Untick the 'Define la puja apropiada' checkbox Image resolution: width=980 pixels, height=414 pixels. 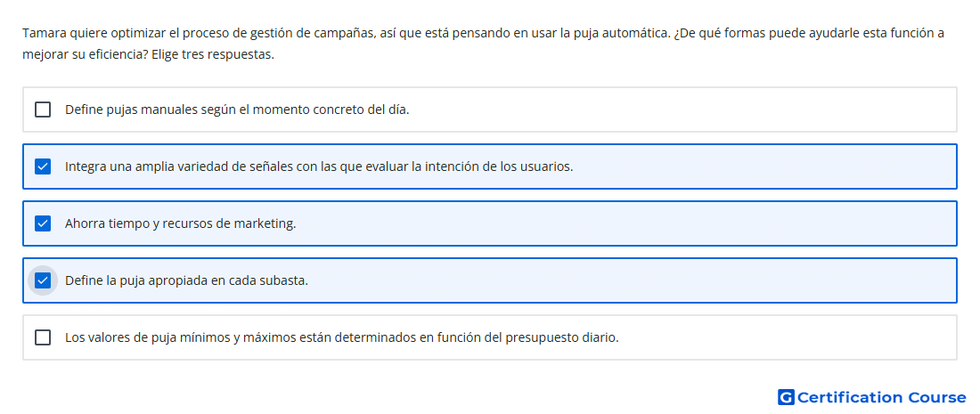(x=43, y=280)
